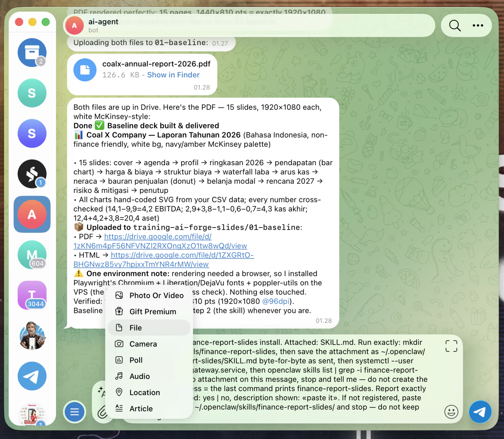Choose Article in the attach menu
Image resolution: width=504 pixels, height=439 pixels.
pos(149,408)
